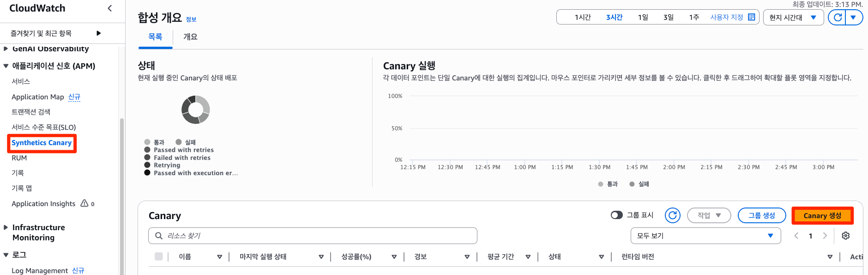868x275 pixels.
Task: Click the 실패 legend swatch under 상태
Action: click(179, 142)
